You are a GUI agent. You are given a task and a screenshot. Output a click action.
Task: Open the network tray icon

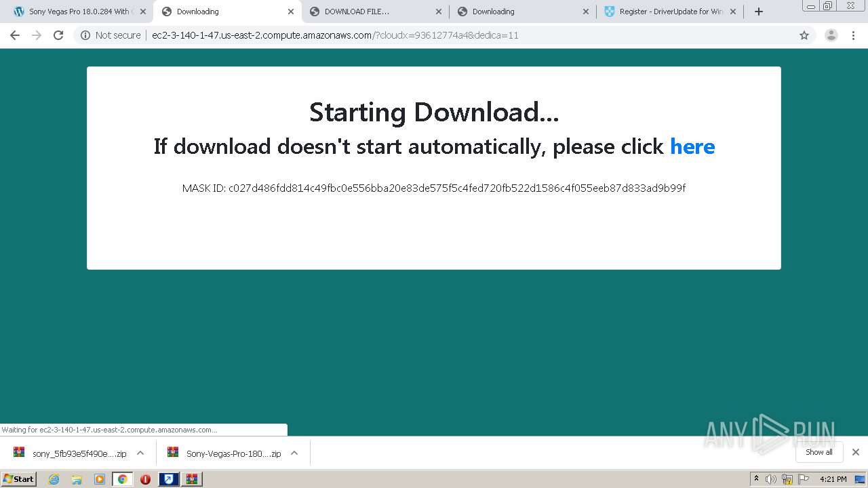point(787,479)
